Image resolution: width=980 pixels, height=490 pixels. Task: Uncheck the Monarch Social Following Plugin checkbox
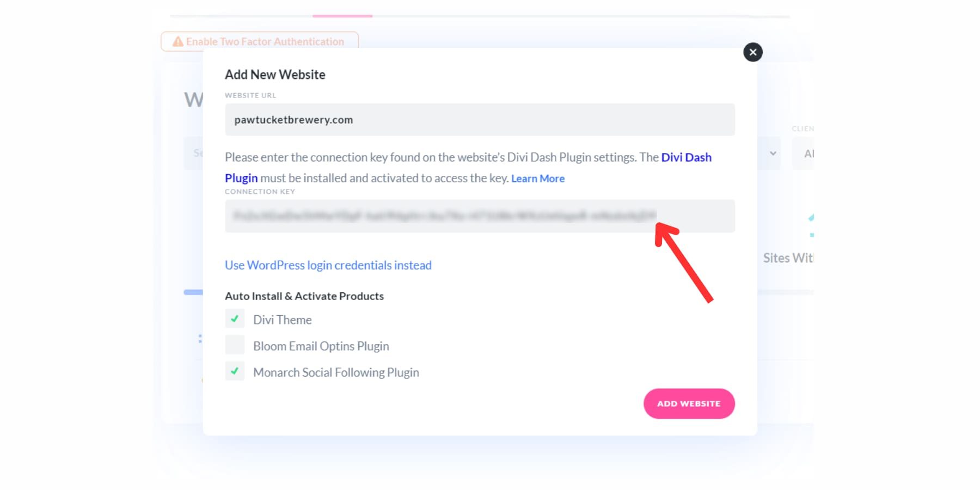pos(235,371)
